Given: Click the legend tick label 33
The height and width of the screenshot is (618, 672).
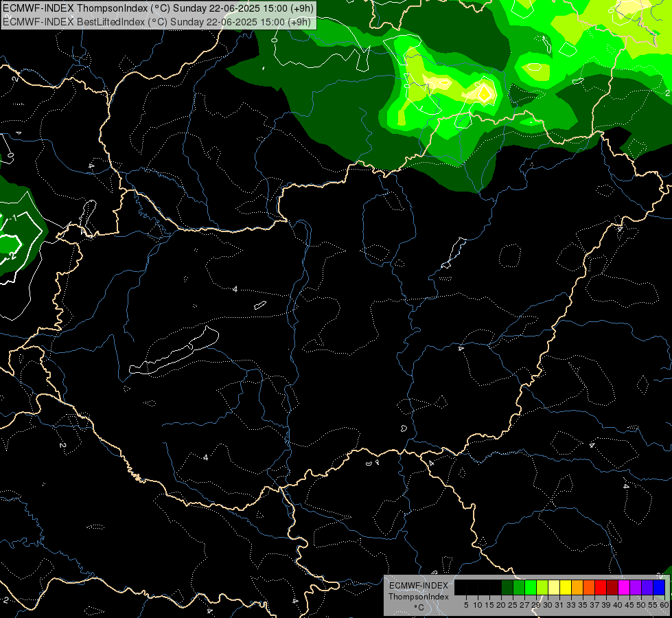Looking at the screenshot, I should [572, 605].
